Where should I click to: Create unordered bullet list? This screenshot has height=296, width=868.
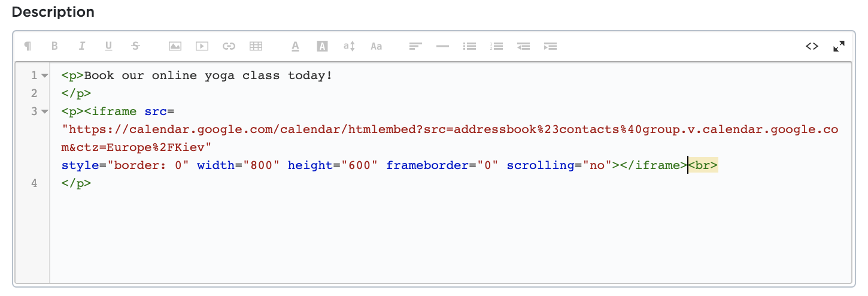click(x=469, y=46)
